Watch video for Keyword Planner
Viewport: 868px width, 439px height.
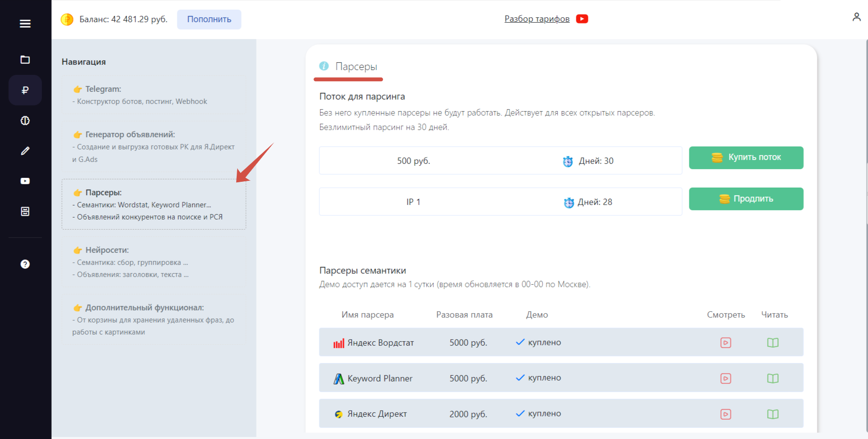coord(726,378)
